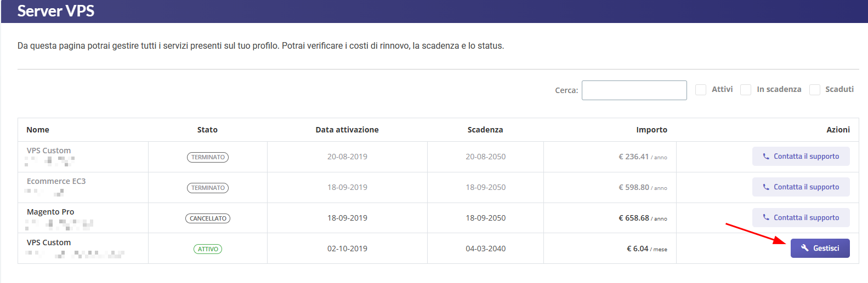Click the amount € 6.04 / mese
868x283 pixels.
tap(647, 249)
